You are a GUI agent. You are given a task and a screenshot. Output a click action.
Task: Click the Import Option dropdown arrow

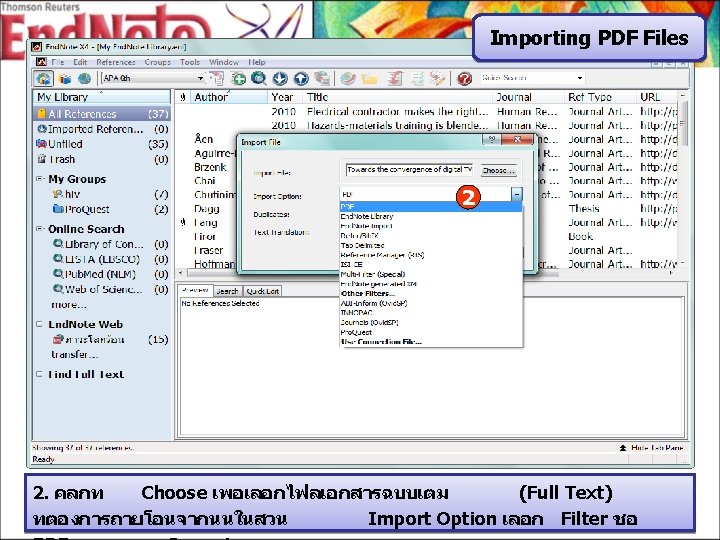tap(517, 194)
